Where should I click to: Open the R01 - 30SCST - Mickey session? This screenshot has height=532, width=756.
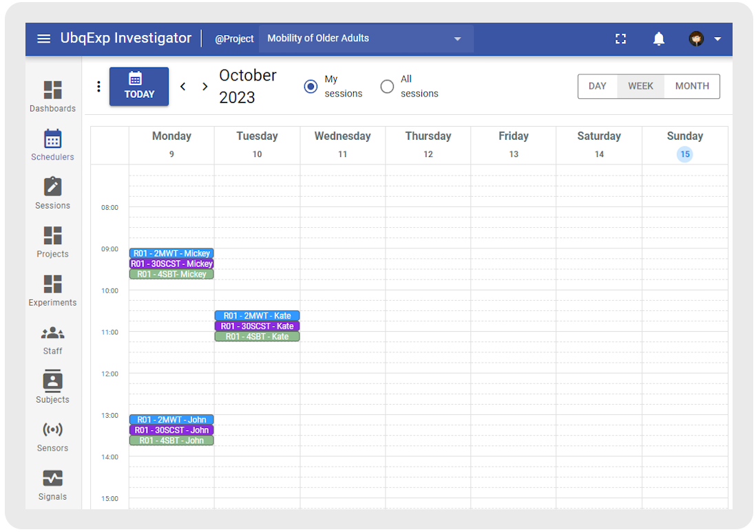(171, 264)
